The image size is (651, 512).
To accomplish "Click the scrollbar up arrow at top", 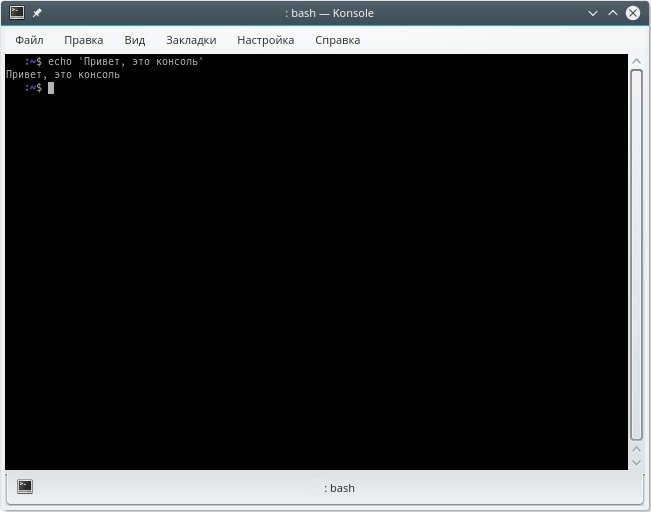I will [x=636, y=61].
